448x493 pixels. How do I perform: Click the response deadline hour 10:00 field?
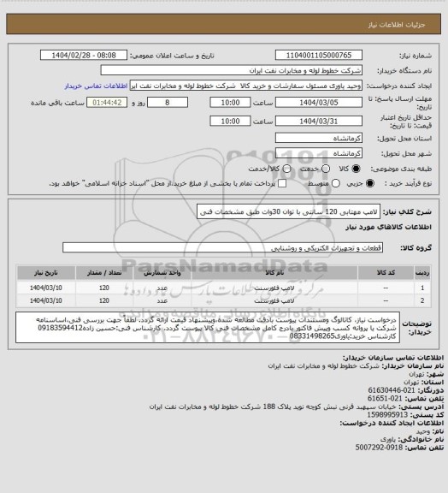pos(230,103)
